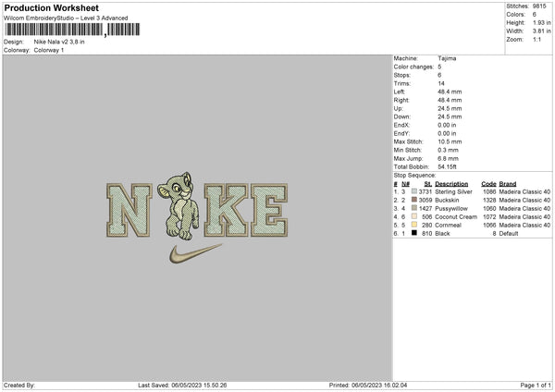Click the 'Last Saved' timestamp
This screenshot has width=555, height=392.
[x=182, y=385]
